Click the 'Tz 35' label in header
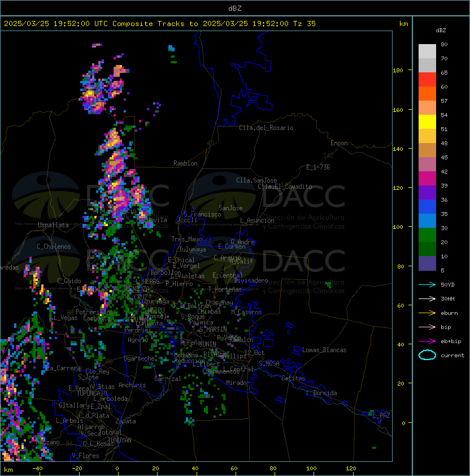Image resolution: width=470 pixels, height=476 pixels. pyautogui.click(x=304, y=24)
